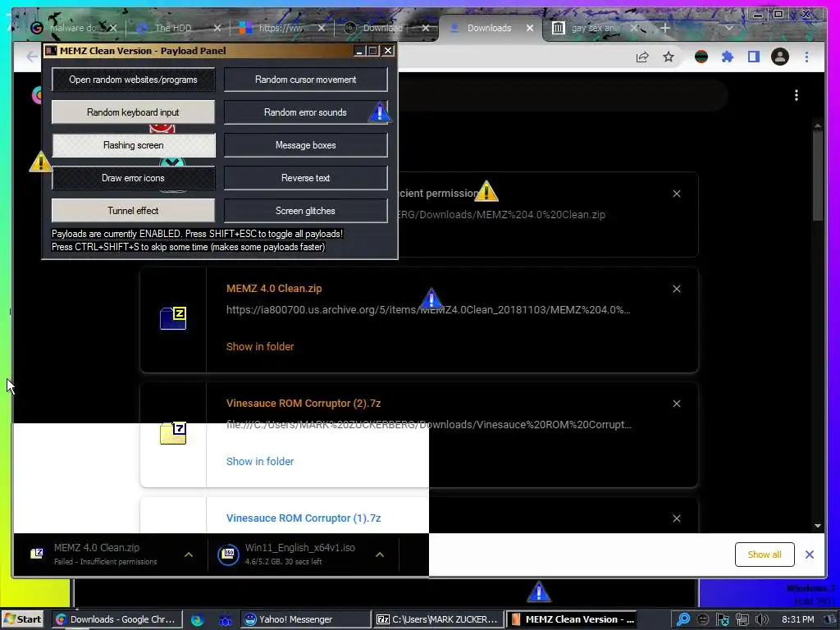Remove Vinesauce ROM Corruptor (2).7z entry
The height and width of the screenshot is (630, 840).
click(x=677, y=404)
